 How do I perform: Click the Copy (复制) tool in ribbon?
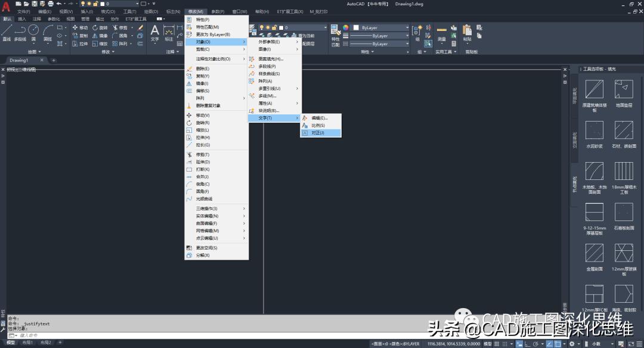pyautogui.click(x=80, y=36)
